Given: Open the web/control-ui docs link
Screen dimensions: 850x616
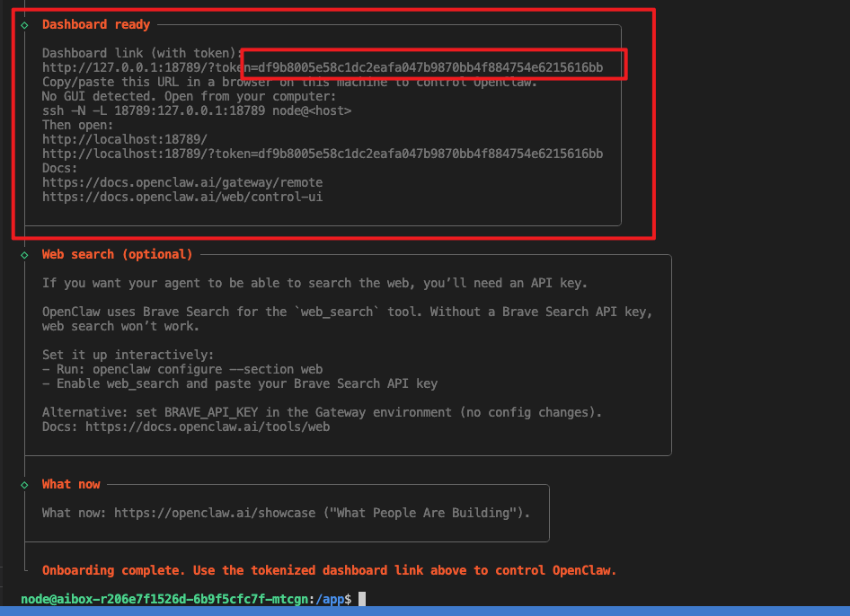Looking at the screenshot, I should tap(182, 197).
